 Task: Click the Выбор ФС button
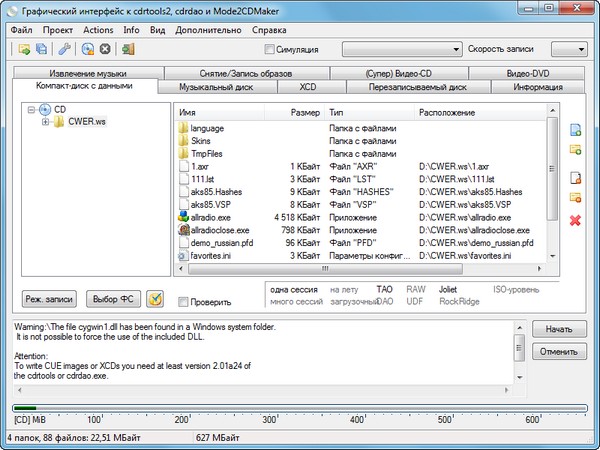(x=112, y=299)
